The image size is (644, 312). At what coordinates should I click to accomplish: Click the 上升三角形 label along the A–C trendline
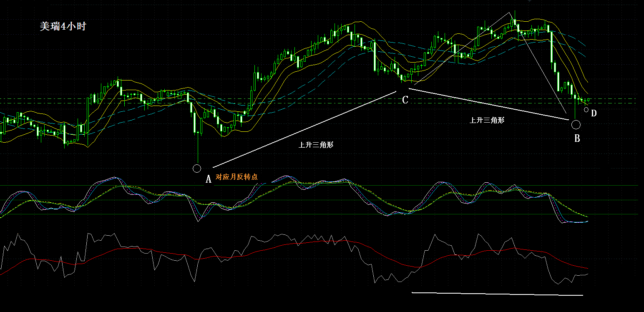click(316, 145)
